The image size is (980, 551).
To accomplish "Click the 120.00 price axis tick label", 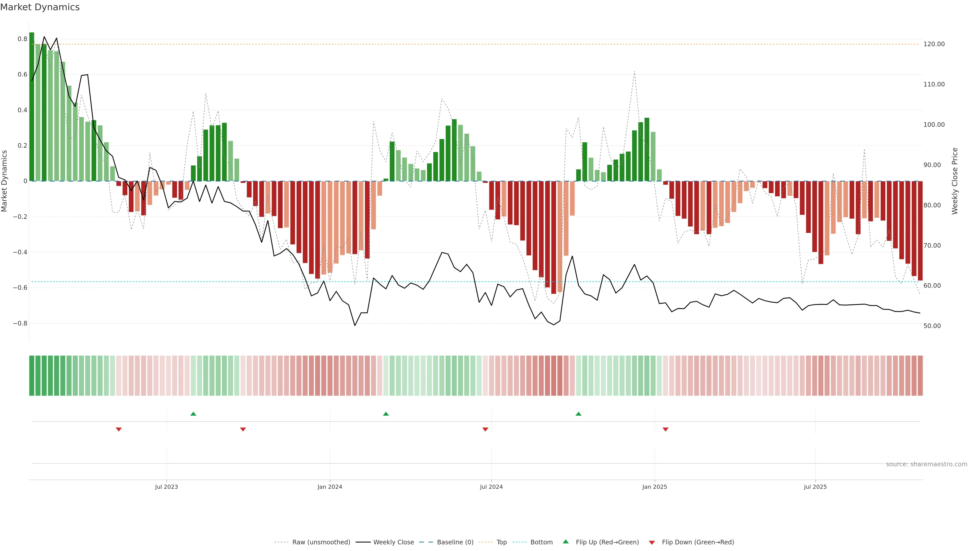I will 934,44.
